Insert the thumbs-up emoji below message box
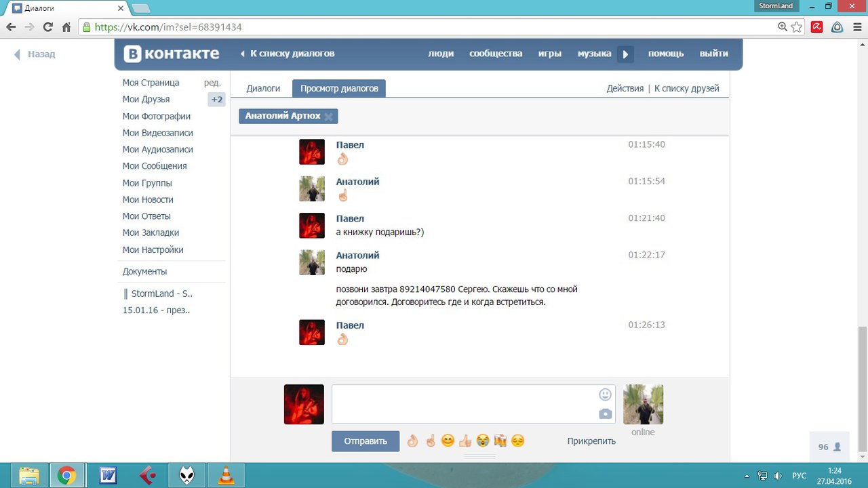Screen dimensions: 868x488 coord(465,441)
